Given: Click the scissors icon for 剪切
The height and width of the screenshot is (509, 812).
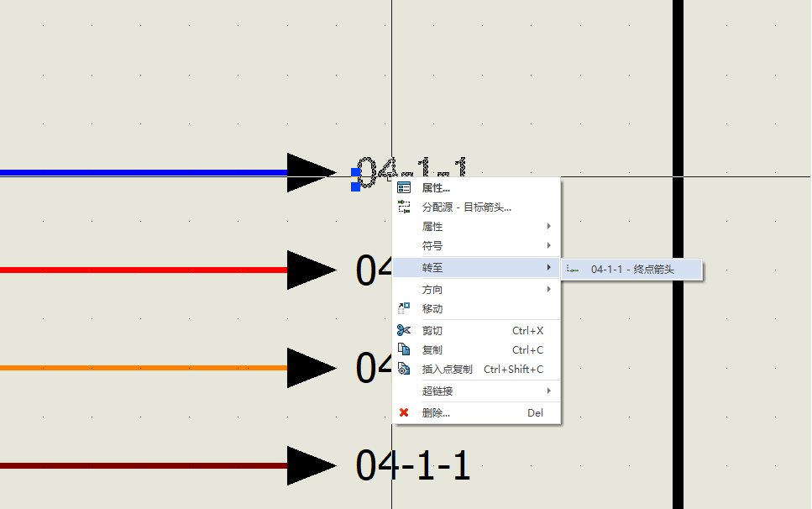Looking at the screenshot, I should tap(404, 331).
